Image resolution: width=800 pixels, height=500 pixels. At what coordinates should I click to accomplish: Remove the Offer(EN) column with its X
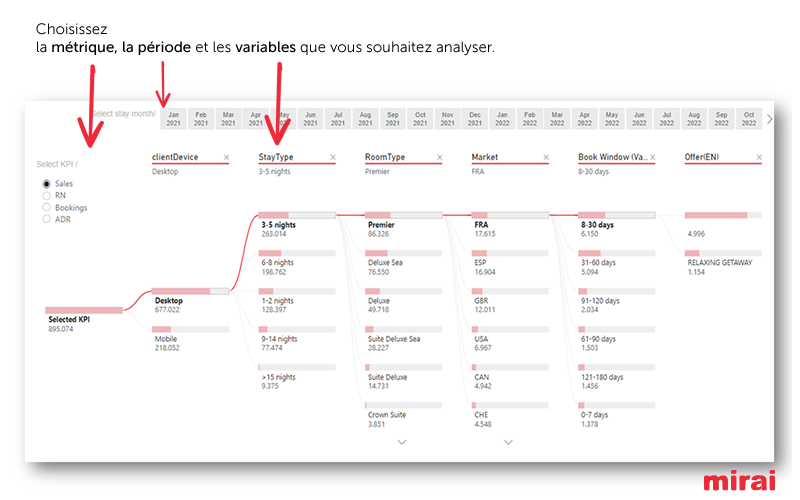[x=759, y=158]
